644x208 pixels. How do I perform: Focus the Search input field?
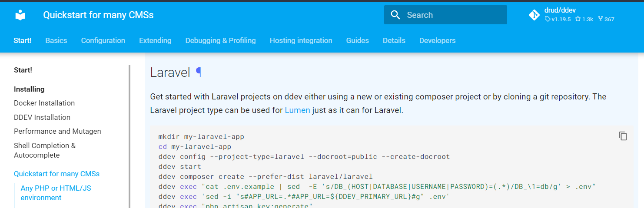[x=445, y=15]
